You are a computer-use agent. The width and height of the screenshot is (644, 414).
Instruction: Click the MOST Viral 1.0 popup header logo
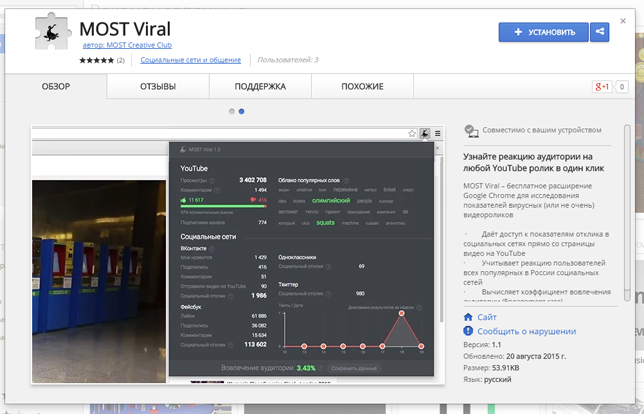[x=183, y=150]
